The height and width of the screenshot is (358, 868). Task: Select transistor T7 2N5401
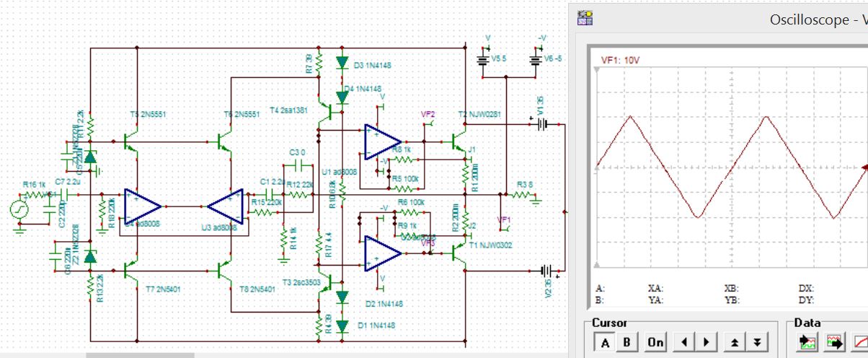pos(130,271)
